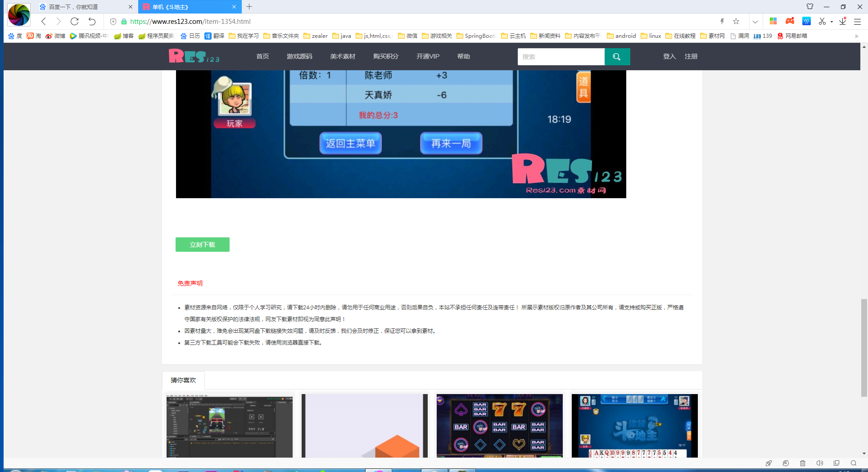
Task: Open the orange game controller icon
Action: tap(790, 21)
